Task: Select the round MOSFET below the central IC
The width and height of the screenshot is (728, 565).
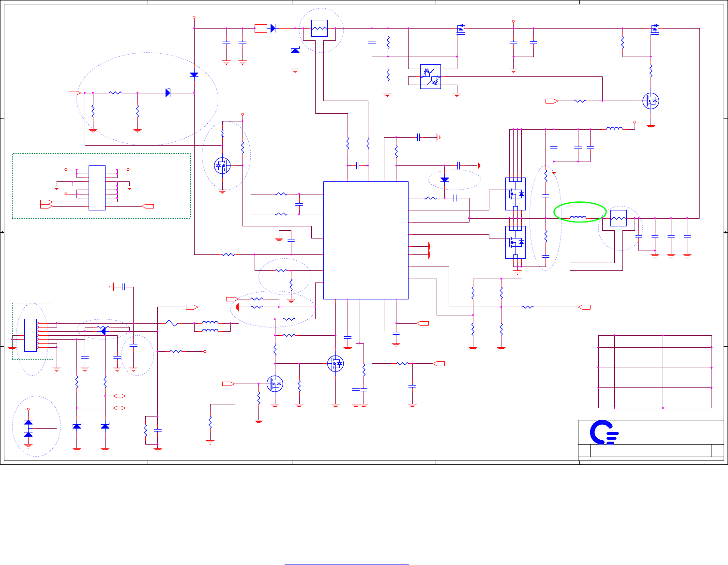Action: [x=335, y=363]
